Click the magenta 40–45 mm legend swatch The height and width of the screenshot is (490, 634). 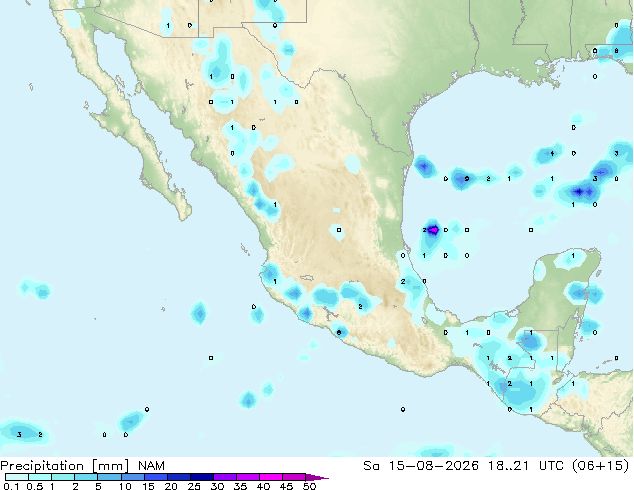271,477
